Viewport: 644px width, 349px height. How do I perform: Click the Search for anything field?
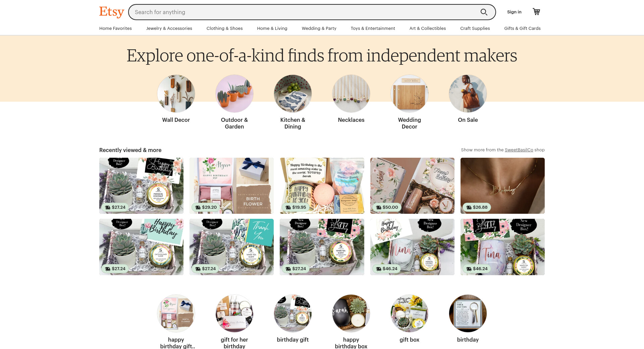click(305, 12)
